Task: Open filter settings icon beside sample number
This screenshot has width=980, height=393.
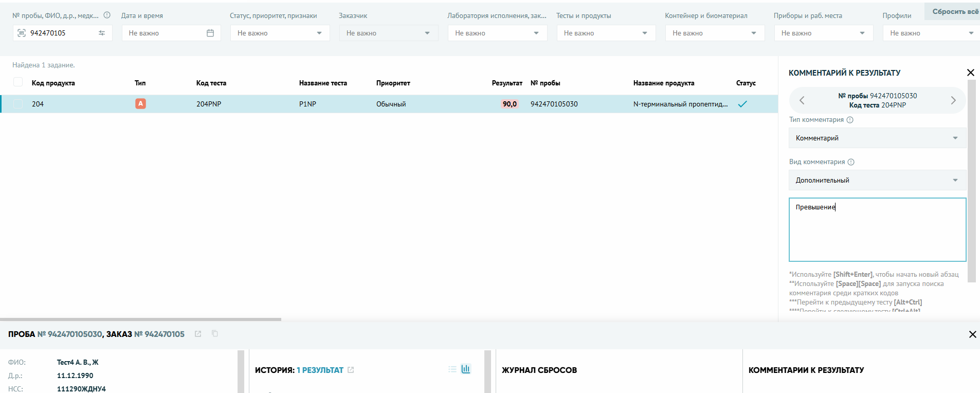Action: click(x=102, y=33)
